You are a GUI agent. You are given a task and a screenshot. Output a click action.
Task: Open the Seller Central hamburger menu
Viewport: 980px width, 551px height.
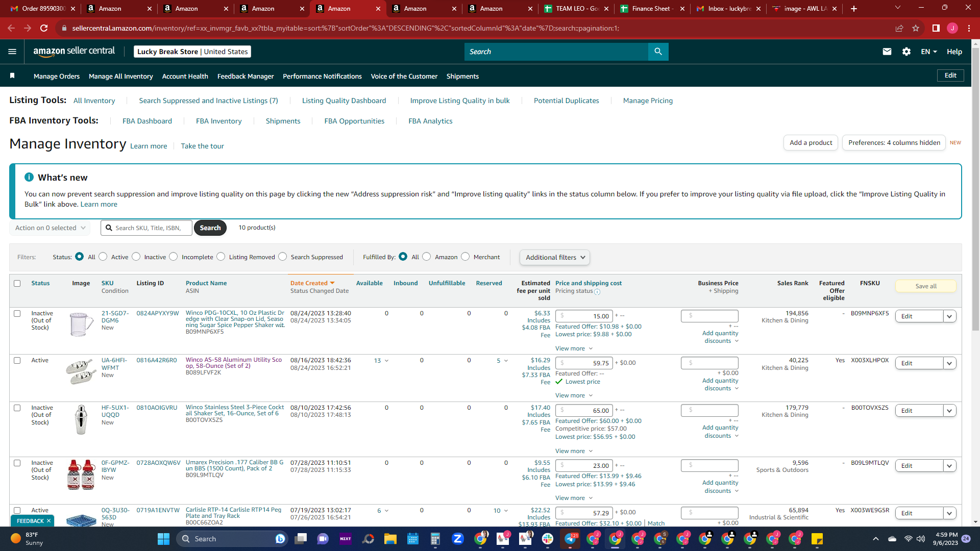tap(12, 52)
